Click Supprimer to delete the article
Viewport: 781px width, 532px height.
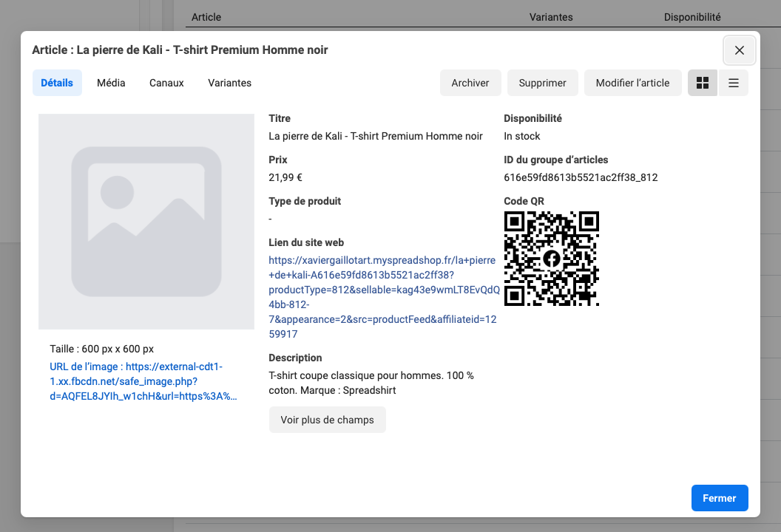(x=542, y=83)
